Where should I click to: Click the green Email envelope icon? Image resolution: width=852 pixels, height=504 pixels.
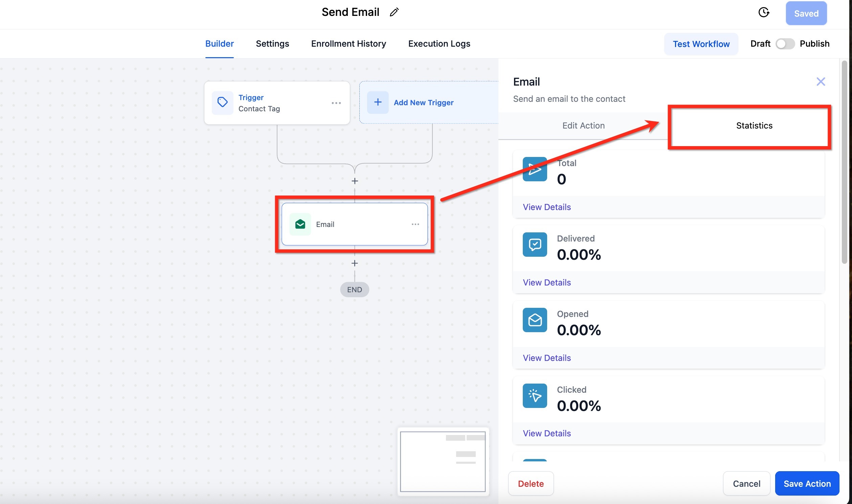click(300, 224)
